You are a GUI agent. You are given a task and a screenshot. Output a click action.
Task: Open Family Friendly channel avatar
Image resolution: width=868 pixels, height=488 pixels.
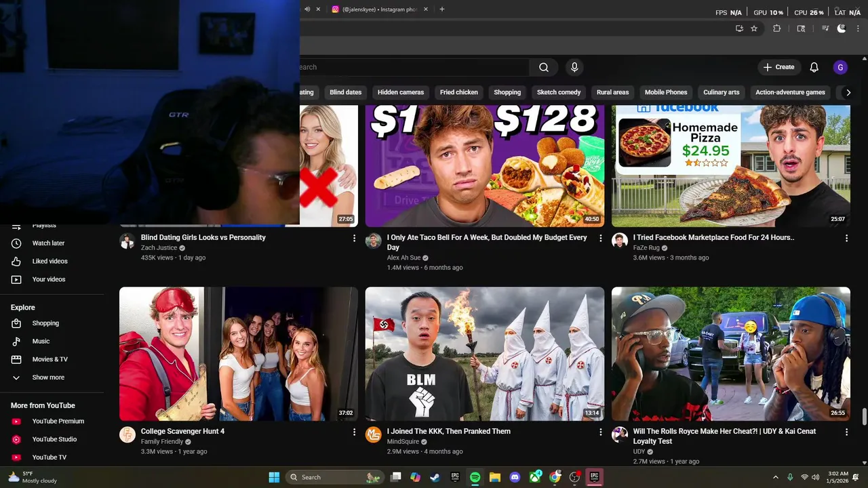tap(127, 435)
